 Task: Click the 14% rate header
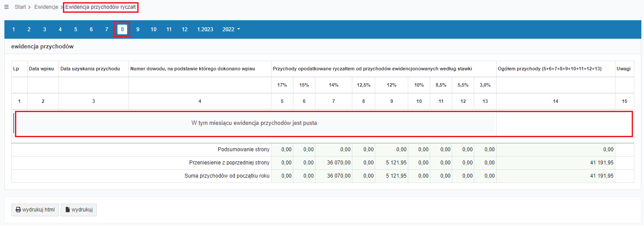[x=333, y=85]
